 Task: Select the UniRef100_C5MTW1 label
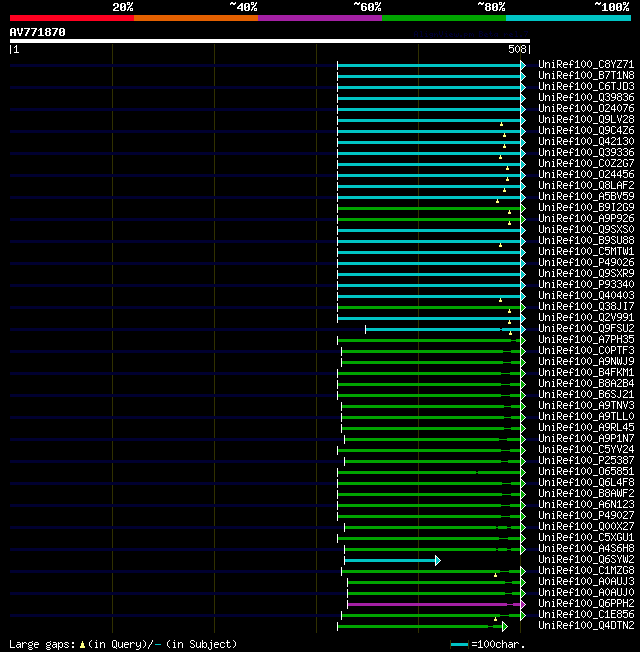pos(586,252)
